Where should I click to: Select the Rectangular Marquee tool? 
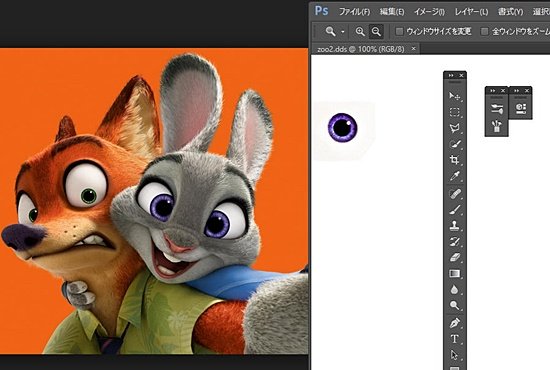click(455, 112)
